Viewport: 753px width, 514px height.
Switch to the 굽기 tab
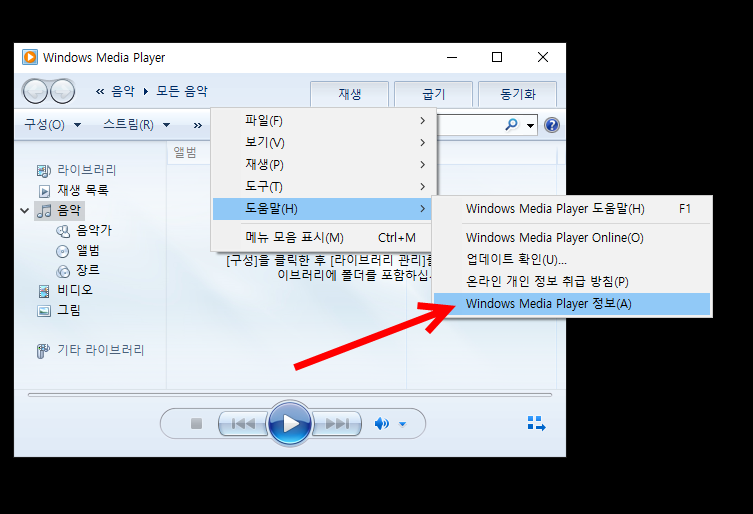coord(434,94)
